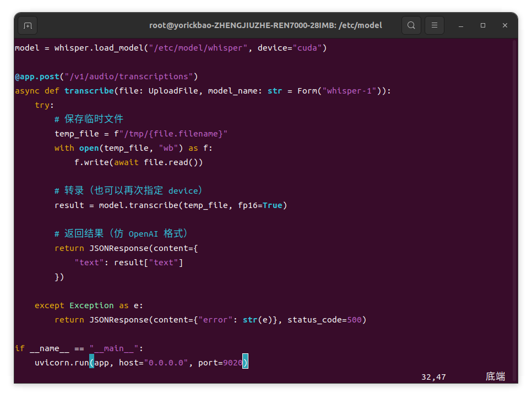Screen dimensions: 532x399
Task: Click the device="cuda" argument
Action: click(x=290, y=48)
